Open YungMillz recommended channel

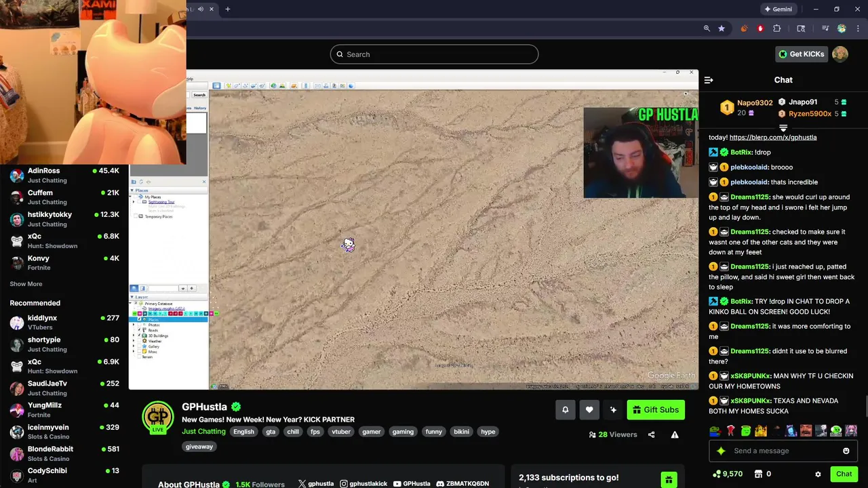pyautogui.click(x=64, y=410)
